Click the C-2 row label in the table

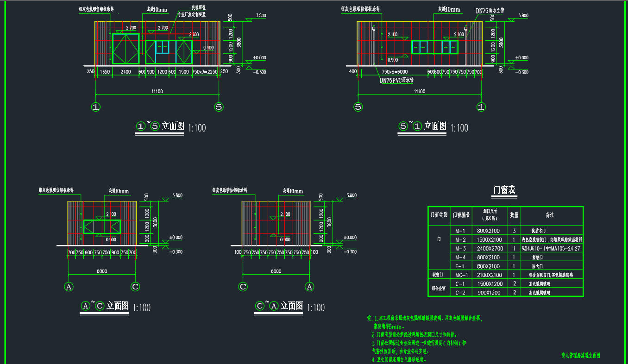click(x=460, y=292)
